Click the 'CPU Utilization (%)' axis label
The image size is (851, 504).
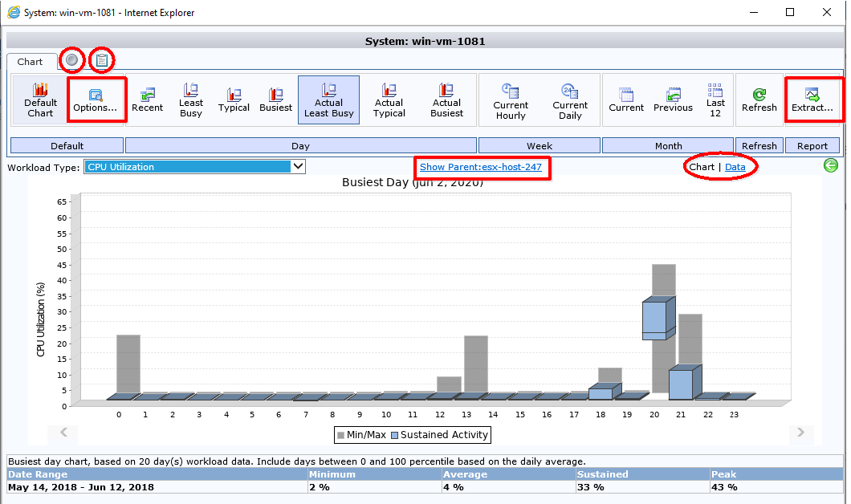point(41,319)
